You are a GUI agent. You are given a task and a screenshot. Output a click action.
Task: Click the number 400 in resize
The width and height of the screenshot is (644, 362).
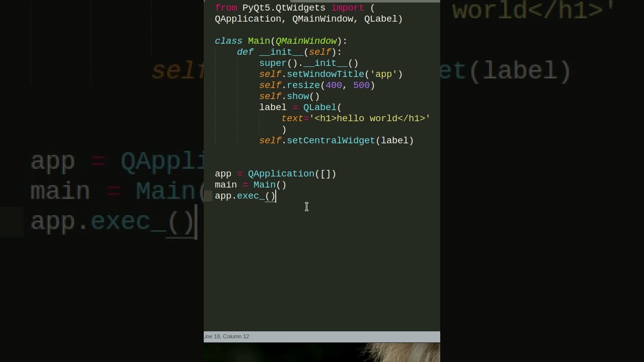tap(334, 85)
